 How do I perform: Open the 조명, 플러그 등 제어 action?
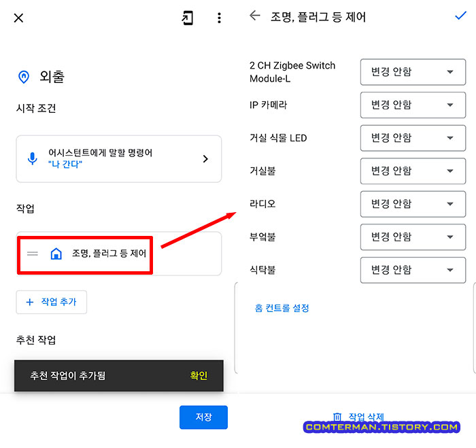point(119,254)
